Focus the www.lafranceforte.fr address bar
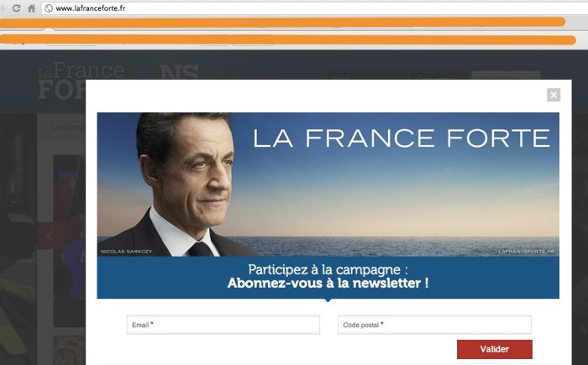 tap(315, 8)
